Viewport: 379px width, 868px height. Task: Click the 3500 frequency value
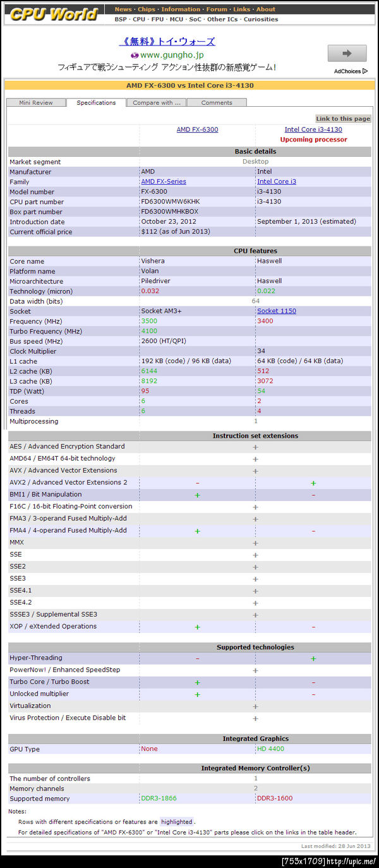(x=149, y=321)
